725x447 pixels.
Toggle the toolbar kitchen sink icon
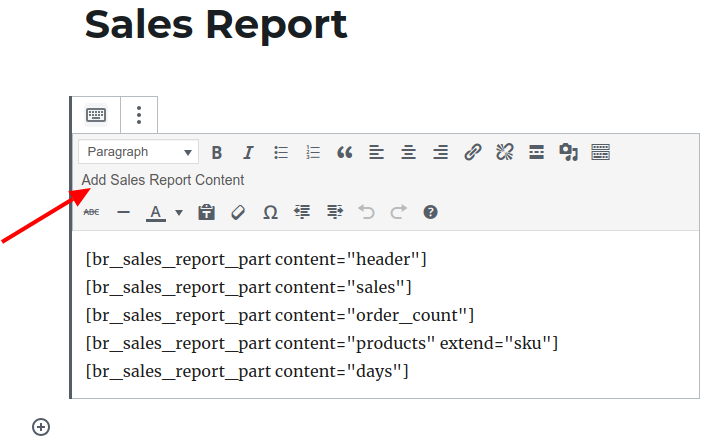(601, 152)
